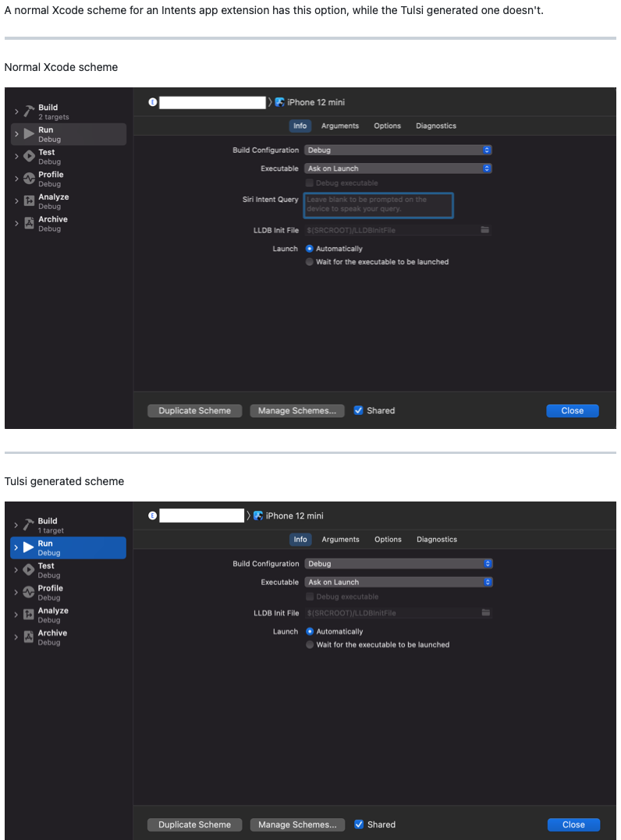621x840 pixels.
Task: Click Archive icon in Tulsi generated scheme
Action: click(28, 637)
